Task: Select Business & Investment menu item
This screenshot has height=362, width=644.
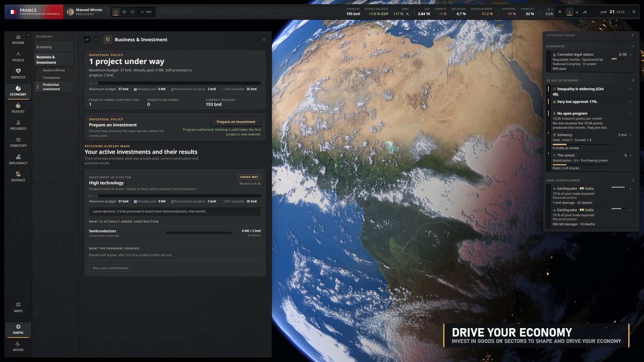Action: (x=54, y=60)
